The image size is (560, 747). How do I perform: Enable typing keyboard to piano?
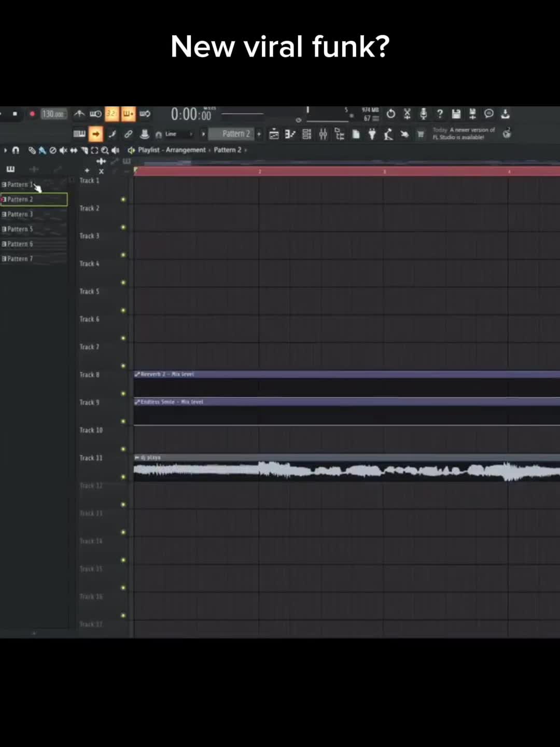[79, 134]
